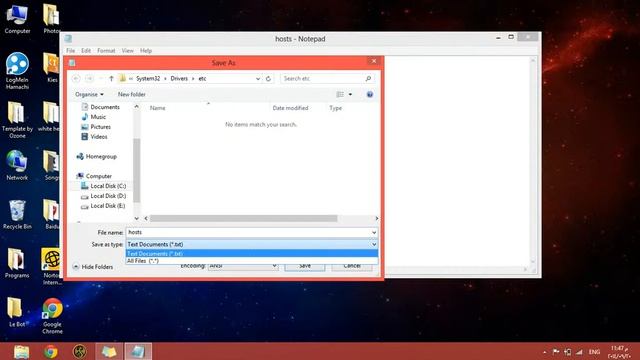Sort by Name column header
This screenshot has height=360, width=640.
tap(158, 108)
